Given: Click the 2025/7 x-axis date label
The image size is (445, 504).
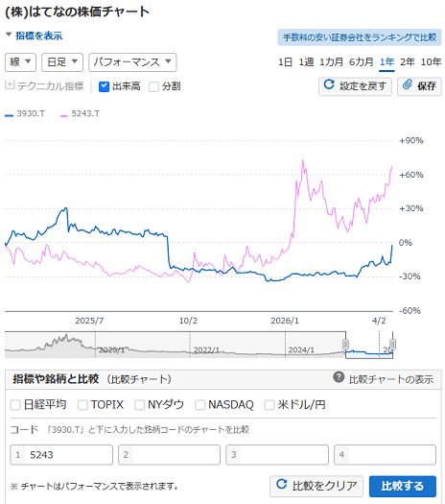Looking at the screenshot, I should pos(89,321).
